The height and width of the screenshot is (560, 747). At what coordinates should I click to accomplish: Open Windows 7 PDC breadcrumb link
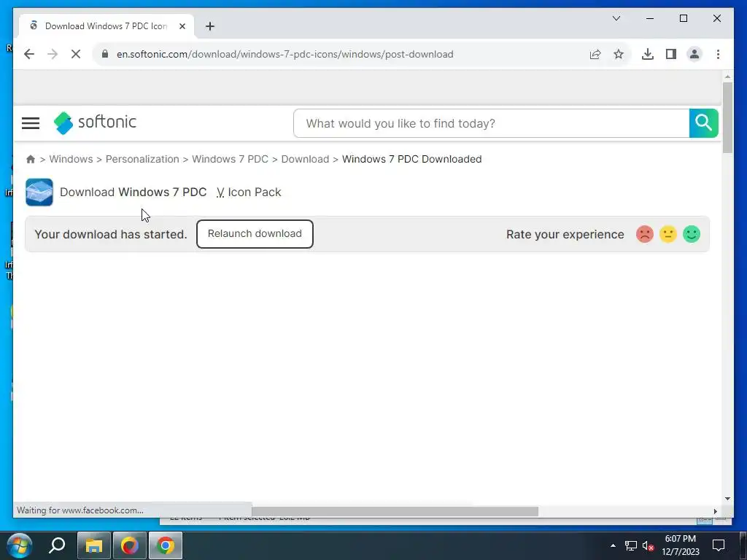tap(230, 159)
